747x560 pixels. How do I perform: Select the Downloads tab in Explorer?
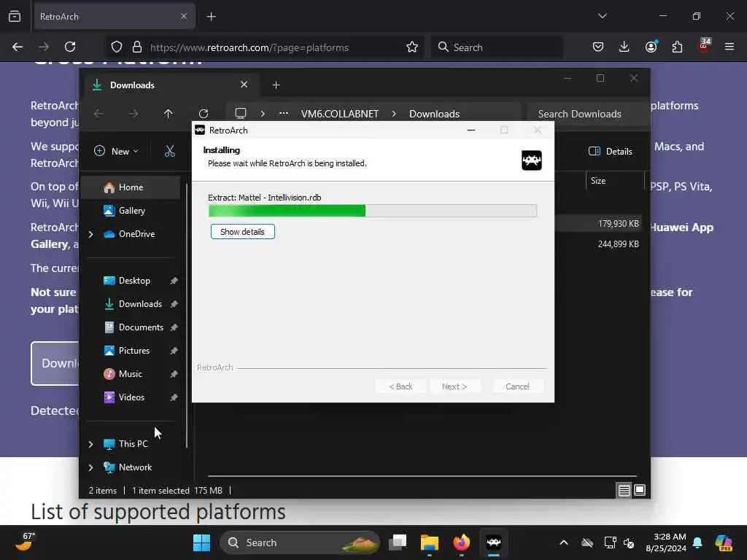pos(171,85)
